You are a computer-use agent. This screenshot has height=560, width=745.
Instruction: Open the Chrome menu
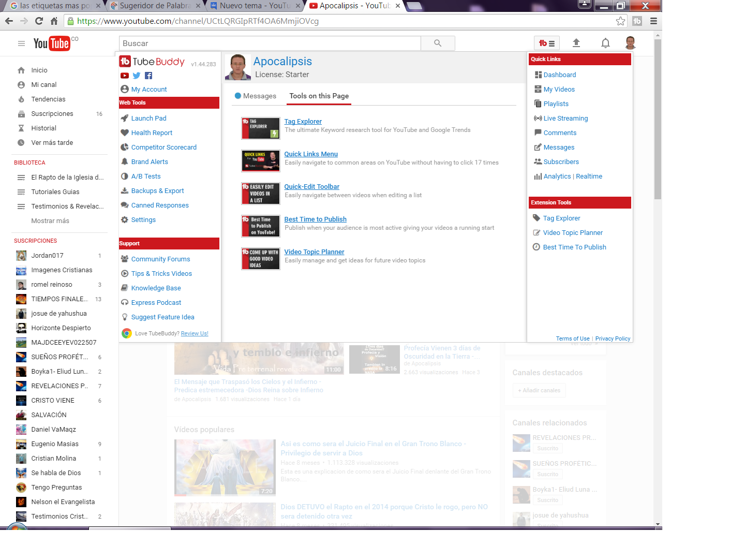click(653, 21)
